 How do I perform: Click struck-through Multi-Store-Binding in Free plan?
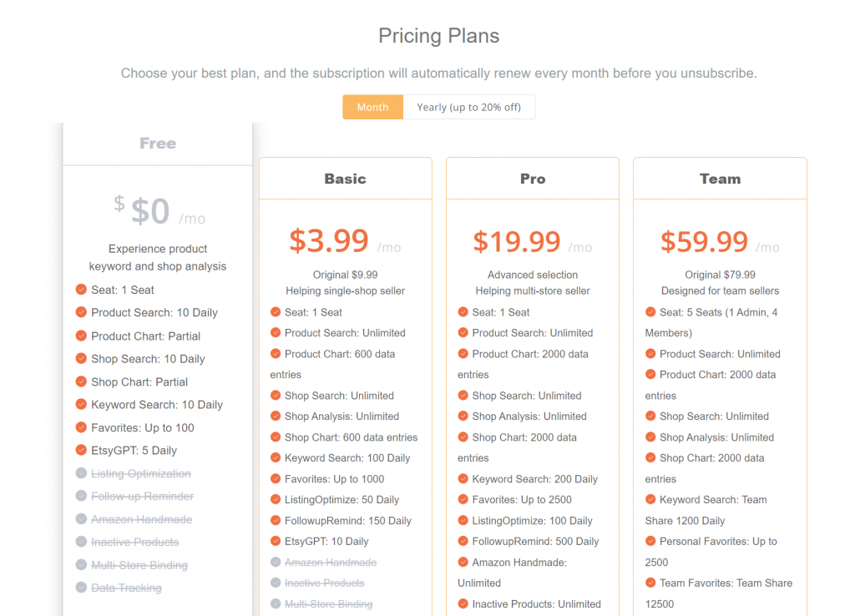click(139, 565)
